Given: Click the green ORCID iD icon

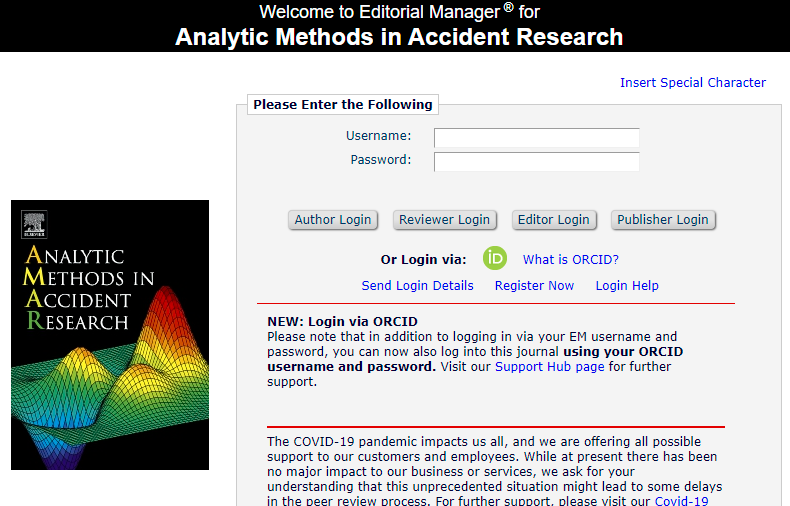Looking at the screenshot, I should coord(495,258).
